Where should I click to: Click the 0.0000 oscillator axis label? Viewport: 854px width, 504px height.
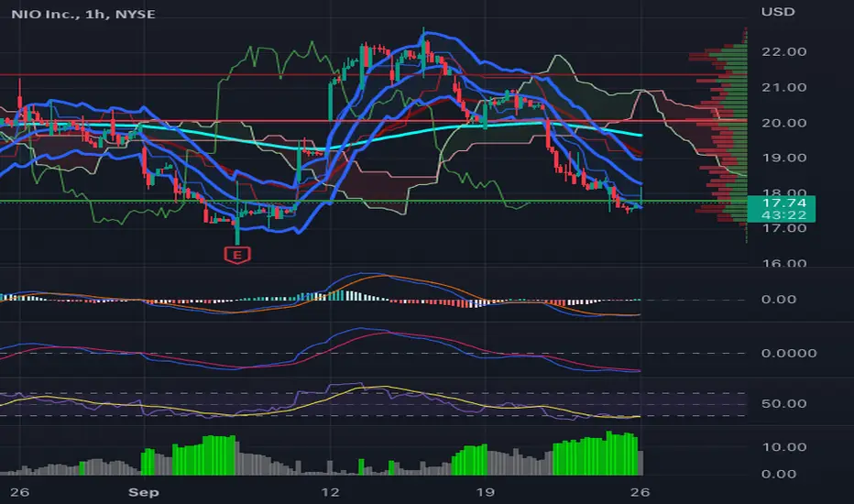pos(789,353)
